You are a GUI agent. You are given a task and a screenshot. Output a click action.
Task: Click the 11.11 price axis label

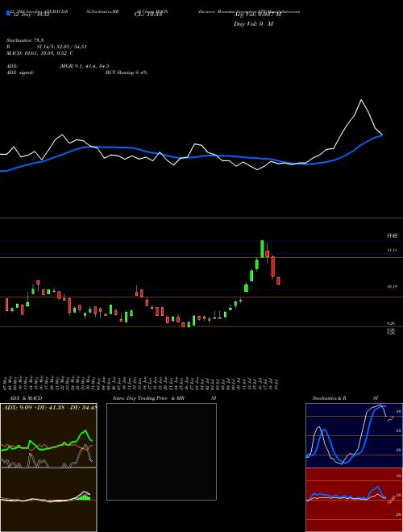pyautogui.click(x=392, y=250)
